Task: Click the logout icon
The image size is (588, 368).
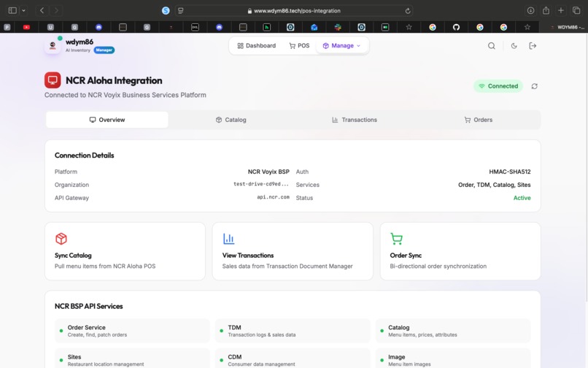Action: click(x=533, y=46)
